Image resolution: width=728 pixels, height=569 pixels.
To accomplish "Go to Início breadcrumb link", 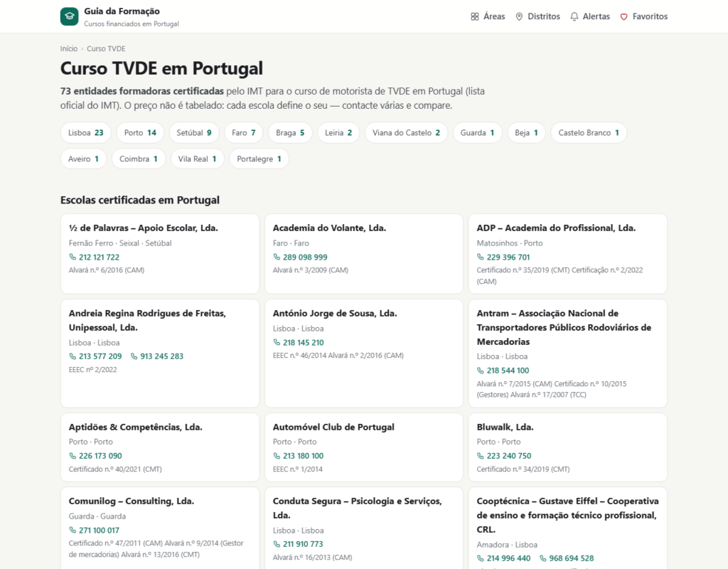I will [69, 49].
